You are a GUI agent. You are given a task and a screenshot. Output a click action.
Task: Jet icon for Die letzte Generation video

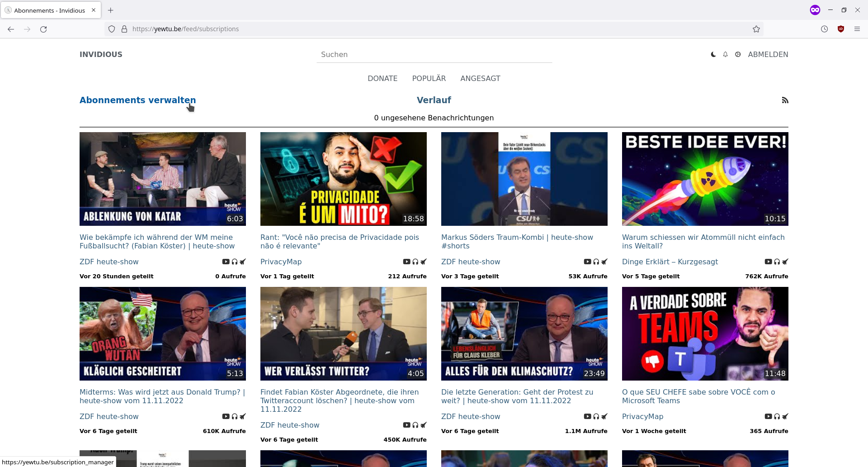(604, 416)
